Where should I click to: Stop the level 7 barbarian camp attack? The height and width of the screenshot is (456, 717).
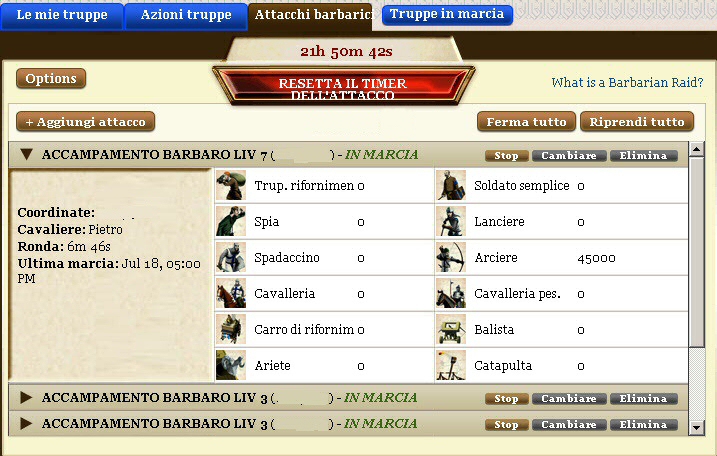click(507, 156)
